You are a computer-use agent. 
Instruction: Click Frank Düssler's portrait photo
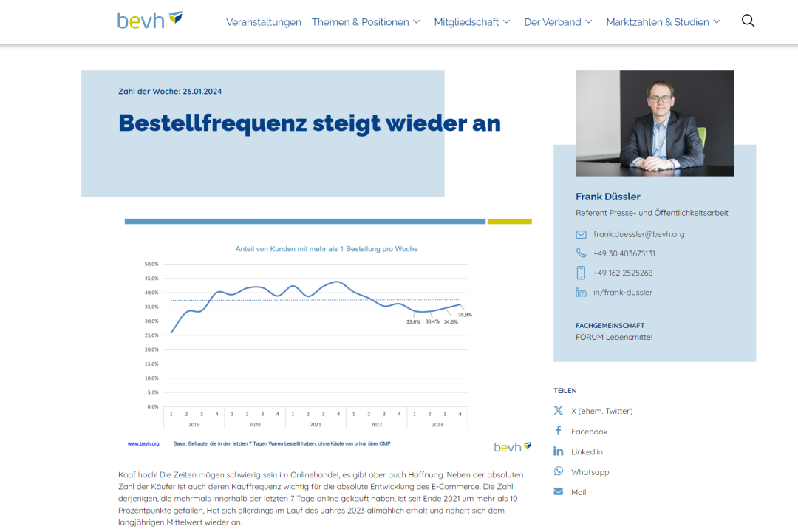pos(655,123)
